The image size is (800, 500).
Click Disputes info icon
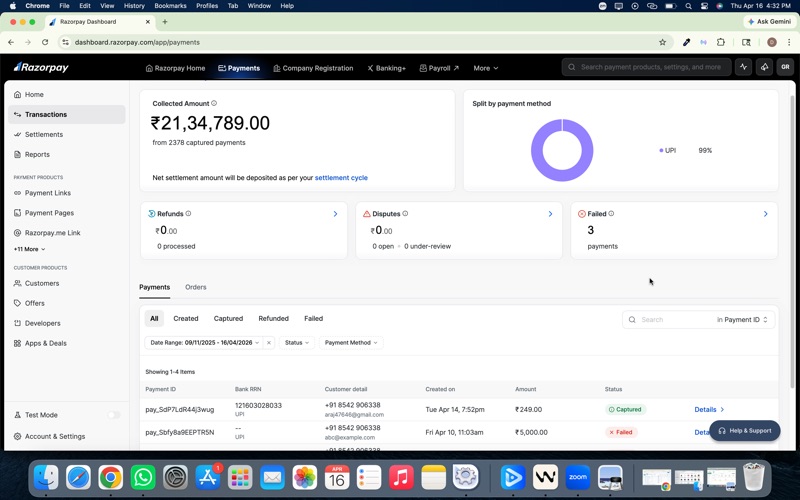tap(405, 213)
